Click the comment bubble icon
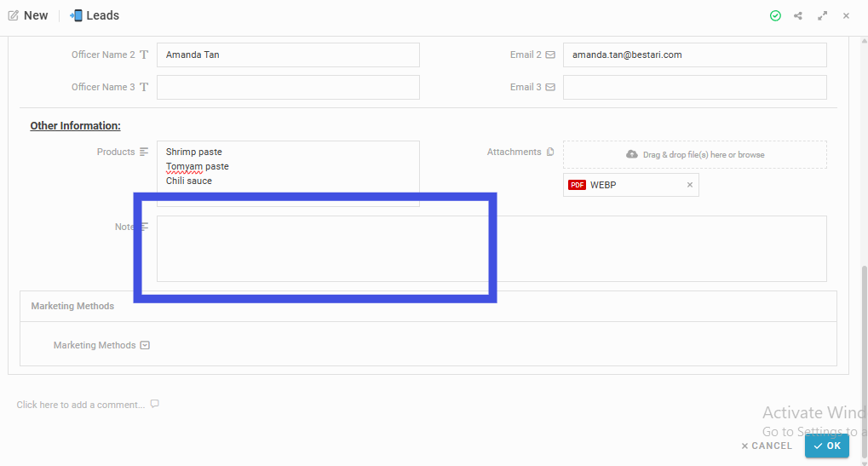This screenshot has width=868, height=466. tap(154, 404)
